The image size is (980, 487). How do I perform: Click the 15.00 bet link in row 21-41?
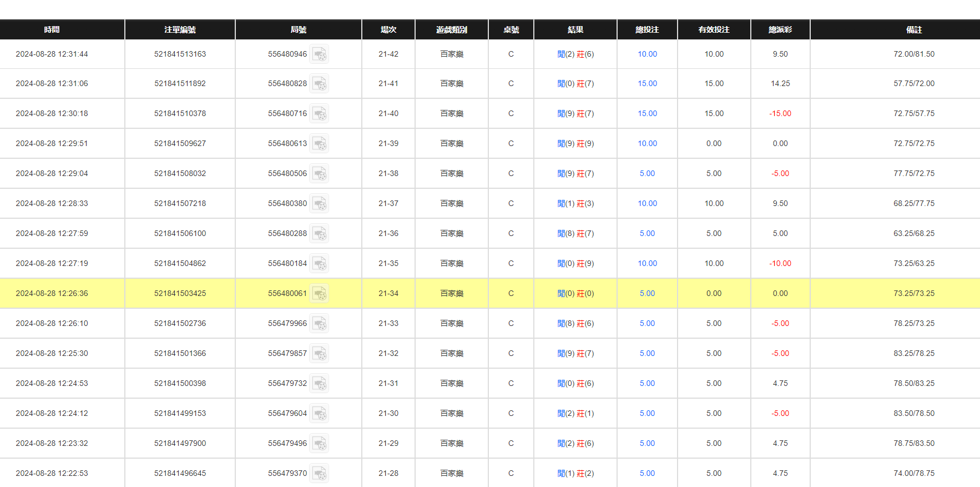coord(647,84)
